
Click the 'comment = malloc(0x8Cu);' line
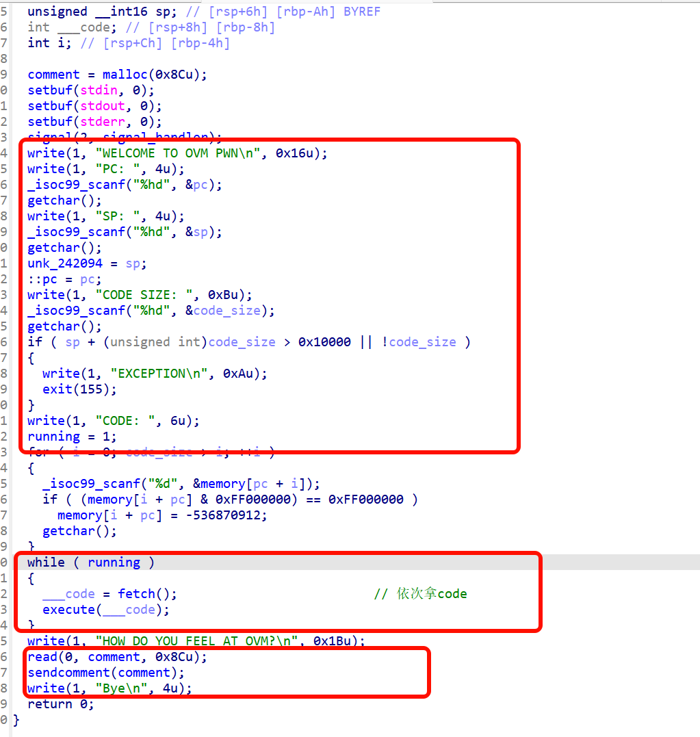click(117, 75)
